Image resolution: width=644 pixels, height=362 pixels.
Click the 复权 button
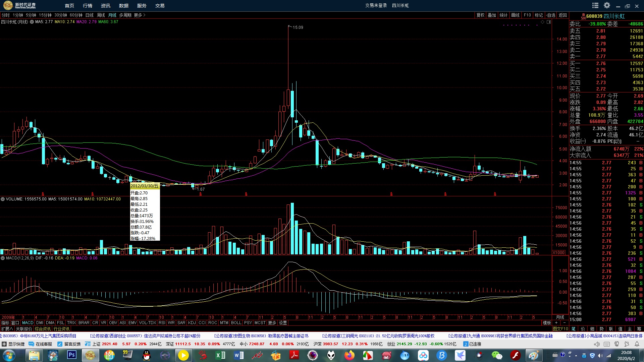(480, 15)
